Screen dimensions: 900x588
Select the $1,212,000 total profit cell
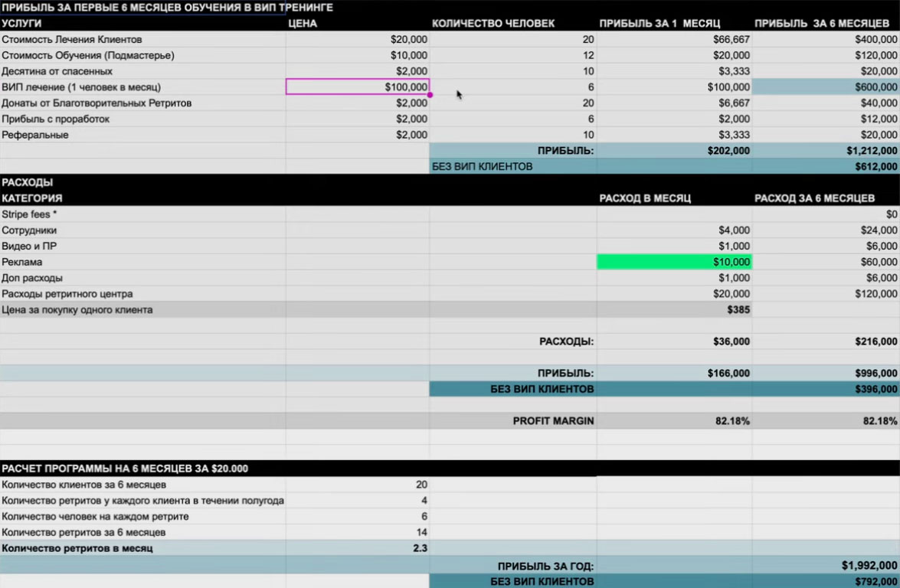click(826, 150)
